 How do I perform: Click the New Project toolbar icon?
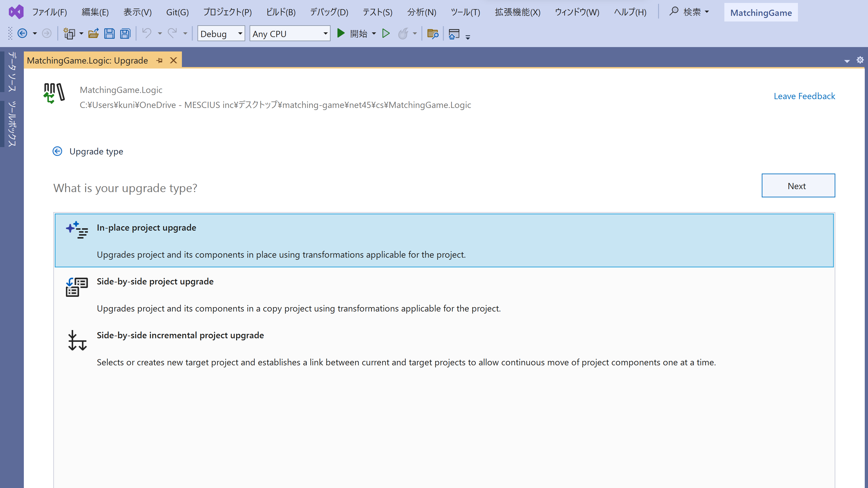[x=69, y=33]
